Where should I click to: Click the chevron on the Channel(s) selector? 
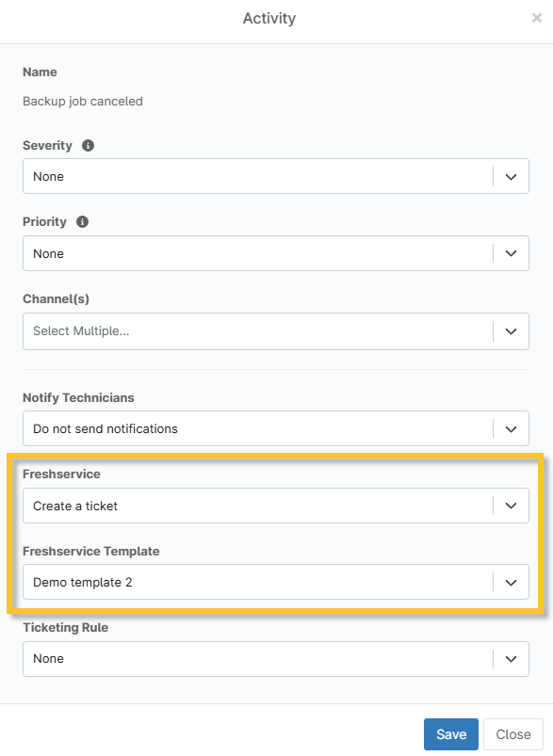pyautogui.click(x=512, y=330)
